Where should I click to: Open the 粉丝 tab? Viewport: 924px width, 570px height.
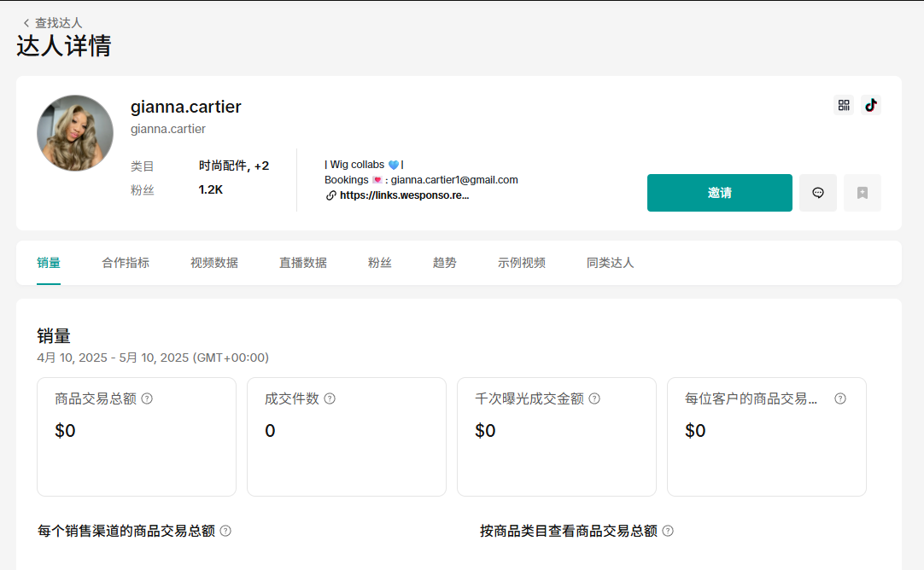(x=379, y=263)
